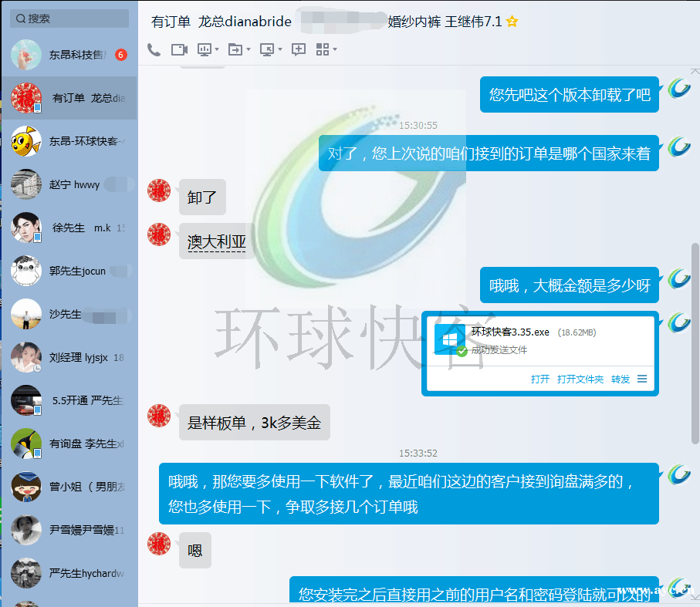This screenshot has height=607, width=700.
Task: Open the hamburger menu on the sent file card
Action: [x=642, y=379]
